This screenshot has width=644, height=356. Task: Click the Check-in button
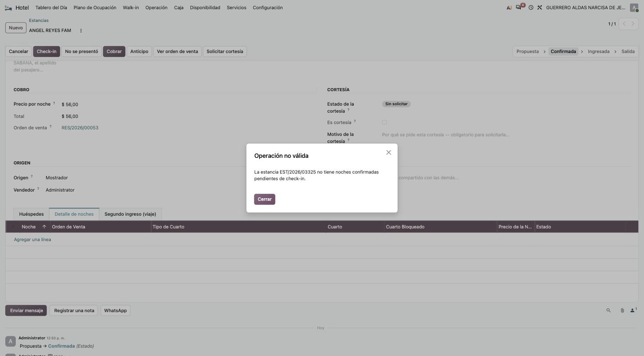[x=46, y=51]
